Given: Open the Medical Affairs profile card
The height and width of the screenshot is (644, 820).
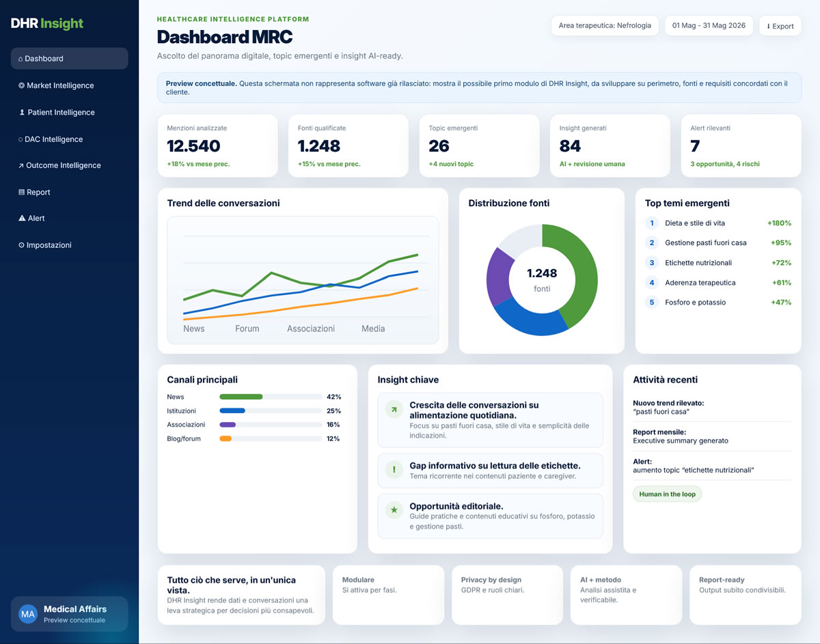Looking at the screenshot, I should [x=69, y=614].
